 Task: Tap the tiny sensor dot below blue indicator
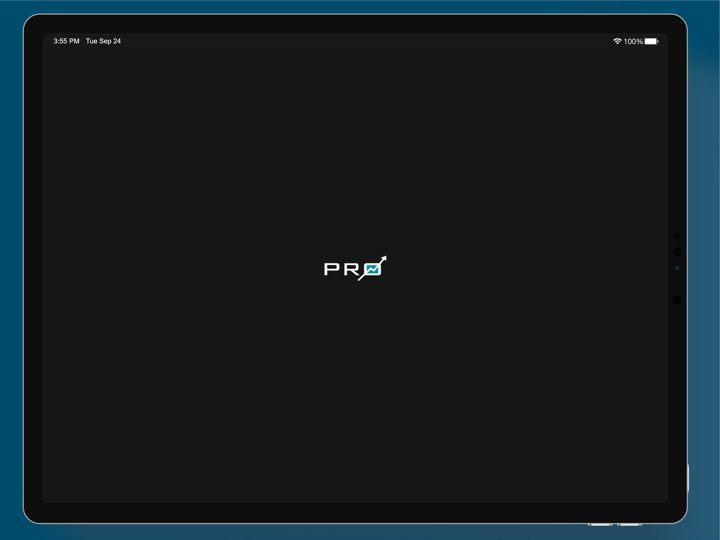(x=677, y=283)
